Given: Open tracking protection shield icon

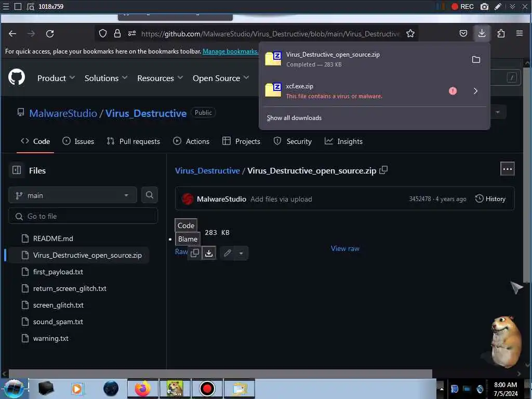Looking at the screenshot, I should point(103,33).
